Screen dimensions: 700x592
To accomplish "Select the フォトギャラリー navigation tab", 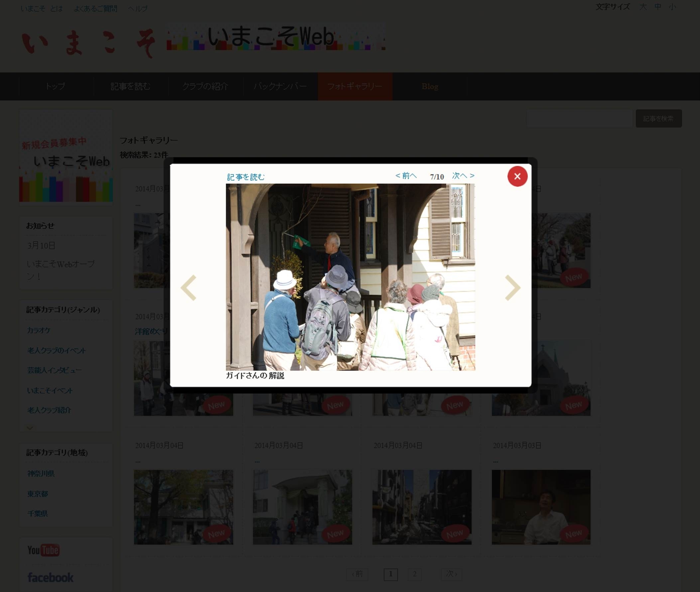I will (x=355, y=86).
